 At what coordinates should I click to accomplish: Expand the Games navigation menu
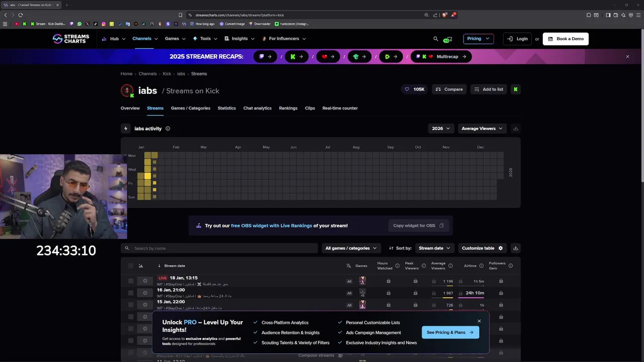[175, 39]
